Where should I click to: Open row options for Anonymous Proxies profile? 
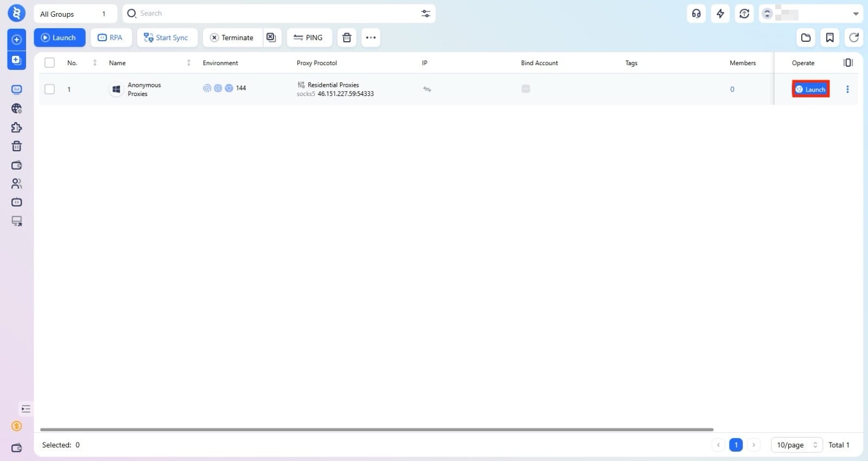[847, 89]
